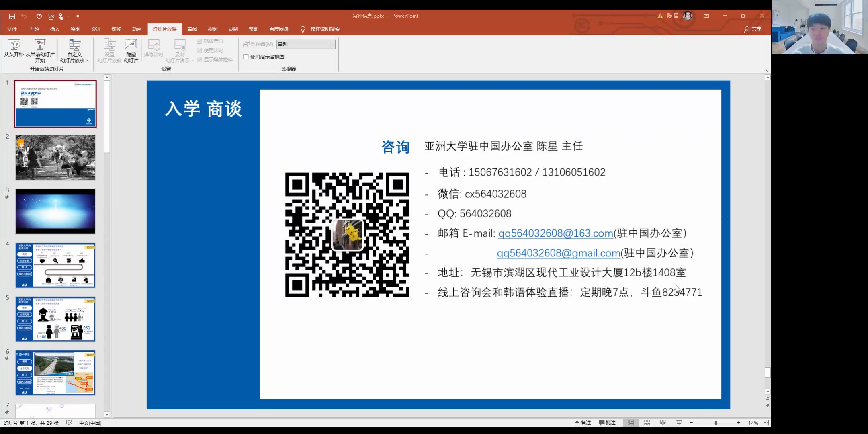Go to next slide with double-arrow button
The height and width of the screenshot is (434, 868).
coord(768,405)
